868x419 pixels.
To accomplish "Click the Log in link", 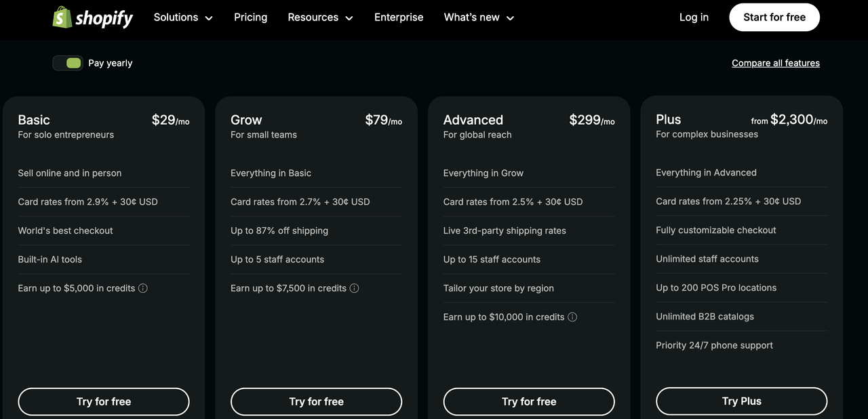I will [x=694, y=18].
